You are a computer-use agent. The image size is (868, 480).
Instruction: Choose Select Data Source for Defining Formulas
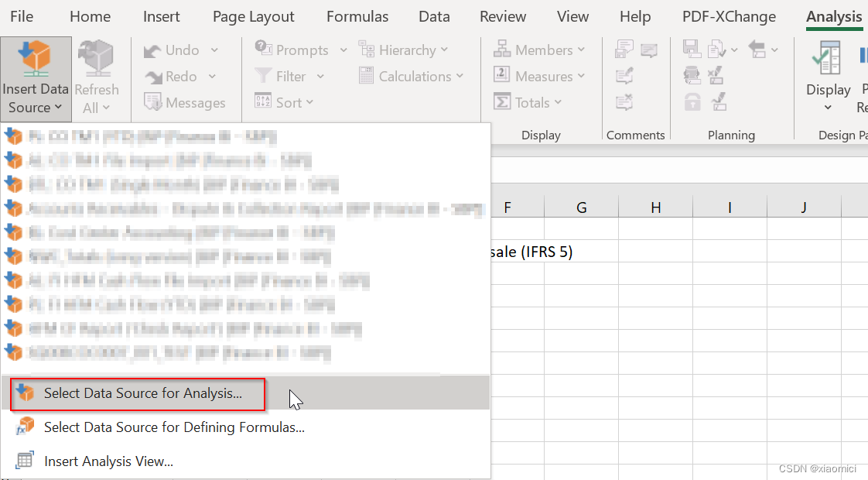tap(173, 427)
